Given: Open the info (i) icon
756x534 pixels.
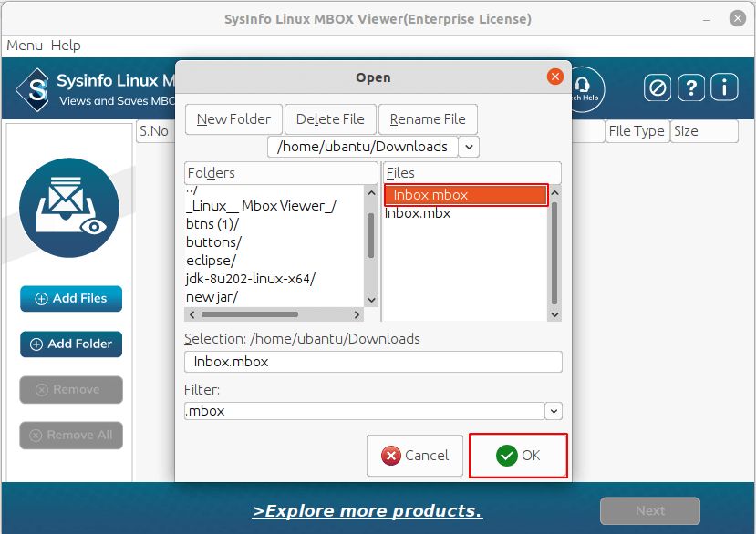Looking at the screenshot, I should pyautogui.click(x=724, y=87).
